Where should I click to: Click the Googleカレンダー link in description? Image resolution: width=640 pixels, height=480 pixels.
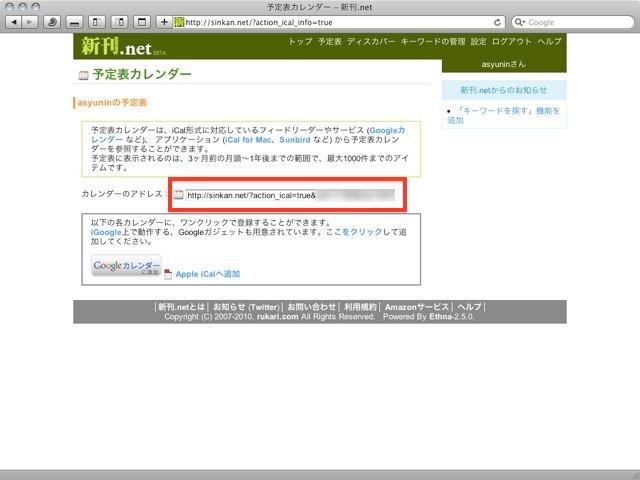(x=387, y=130)
